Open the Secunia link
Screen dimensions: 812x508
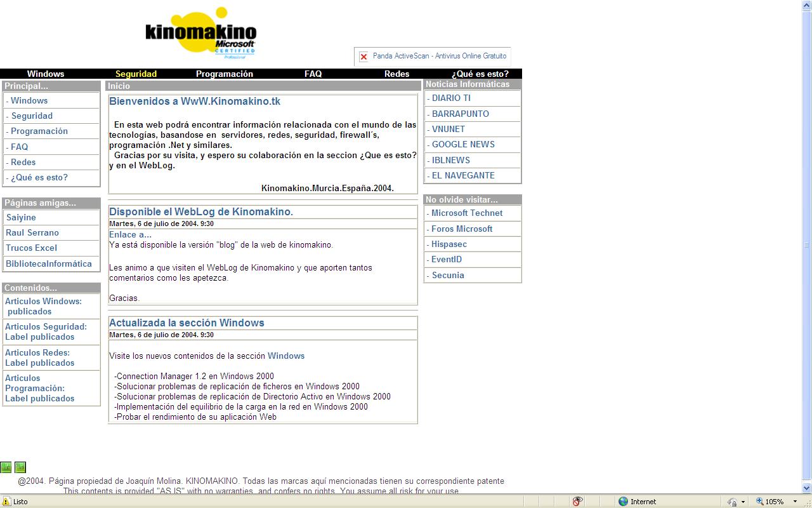448,275
